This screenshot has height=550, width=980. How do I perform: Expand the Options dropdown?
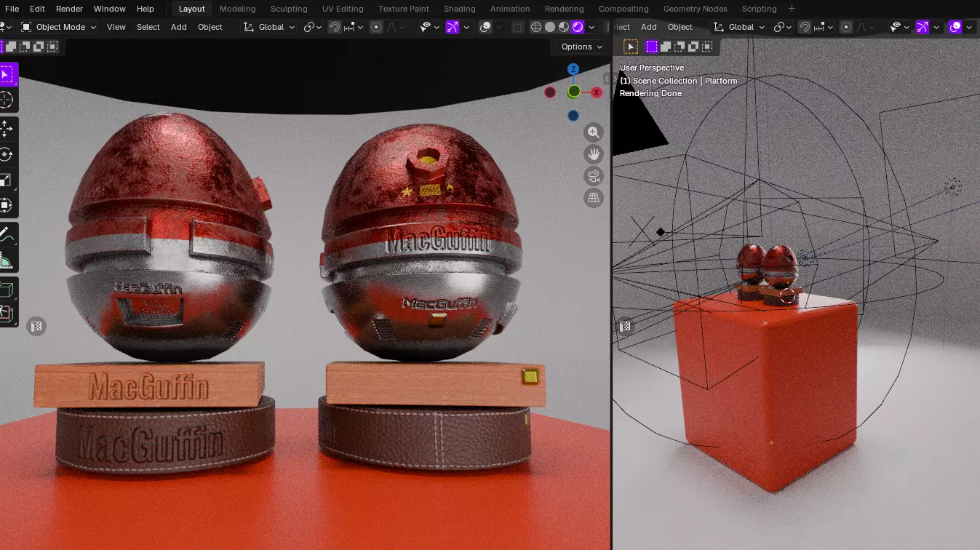(582, 47)
